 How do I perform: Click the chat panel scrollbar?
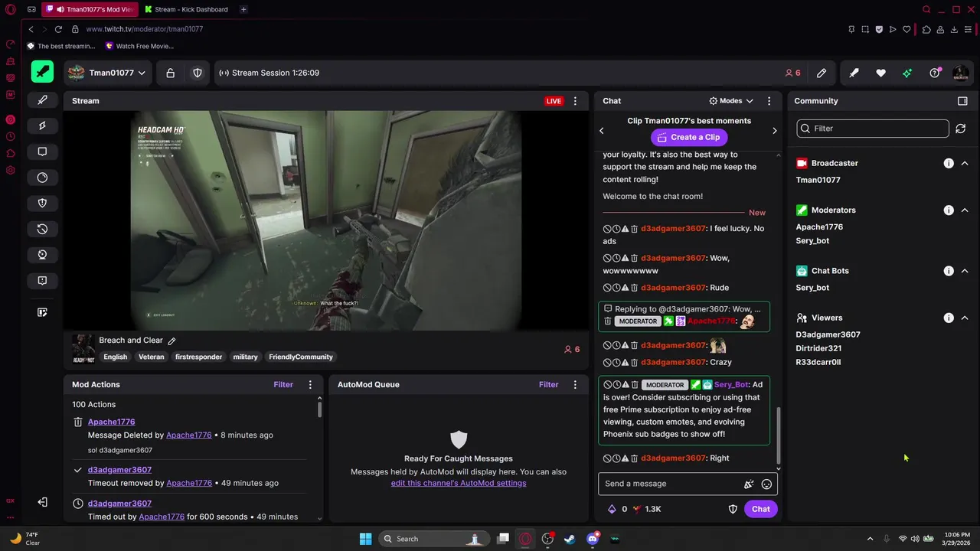(x=779, y=435)
